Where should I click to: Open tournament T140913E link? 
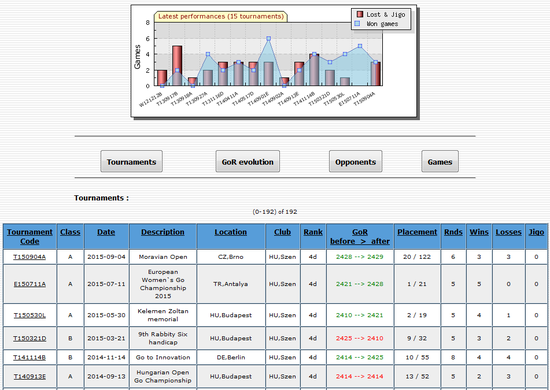30,377
